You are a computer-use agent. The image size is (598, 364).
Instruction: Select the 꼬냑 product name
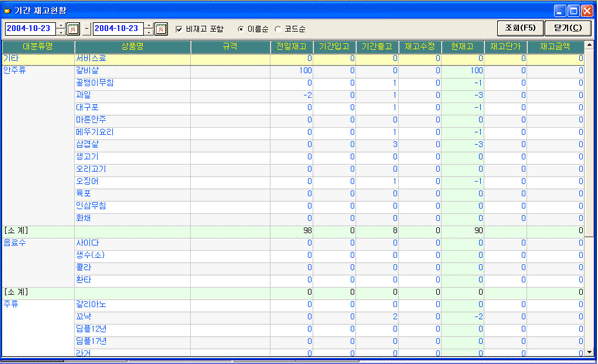[83, 317]
